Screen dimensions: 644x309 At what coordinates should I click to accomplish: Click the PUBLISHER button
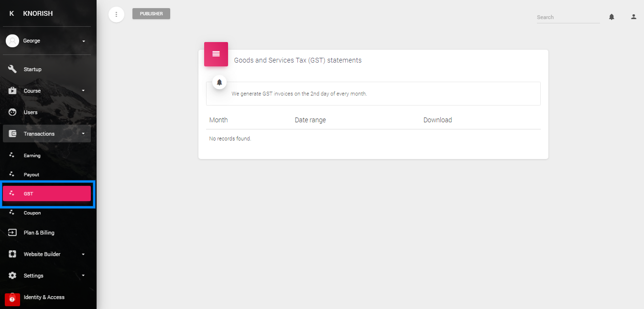pos(151,14)
